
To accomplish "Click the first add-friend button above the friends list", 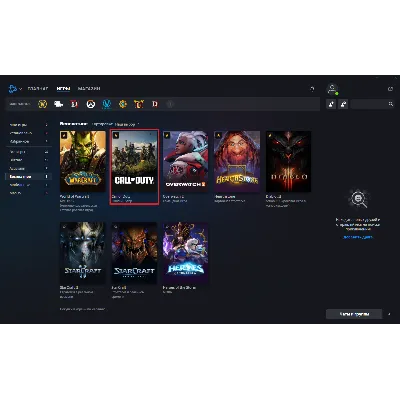I will [331, 104].
